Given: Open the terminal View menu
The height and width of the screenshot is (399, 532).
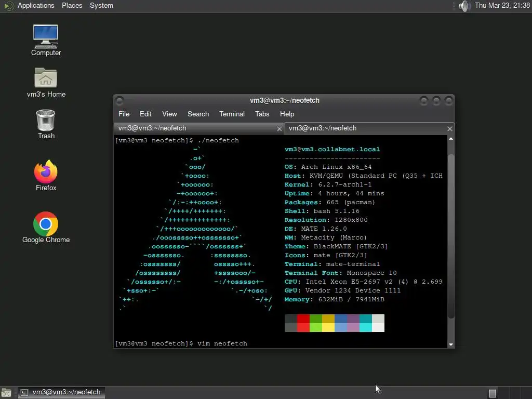Looking at the screenshot, I should pos(169,114).
